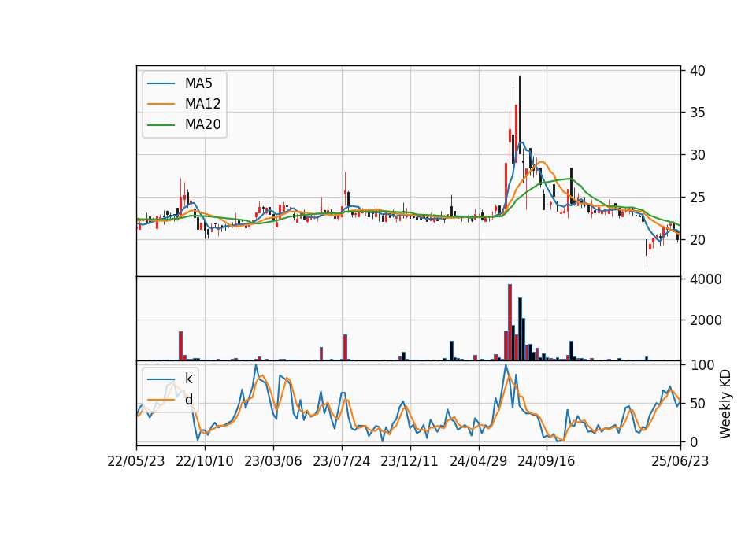
Task: Click the orange MA12 legend line sample
Action: tap(161, 104)
